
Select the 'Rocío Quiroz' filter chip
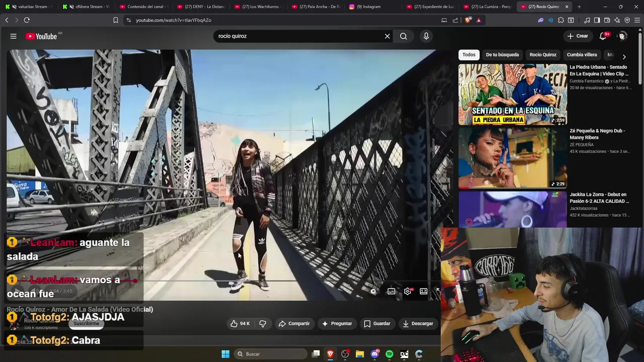point(543,55)
